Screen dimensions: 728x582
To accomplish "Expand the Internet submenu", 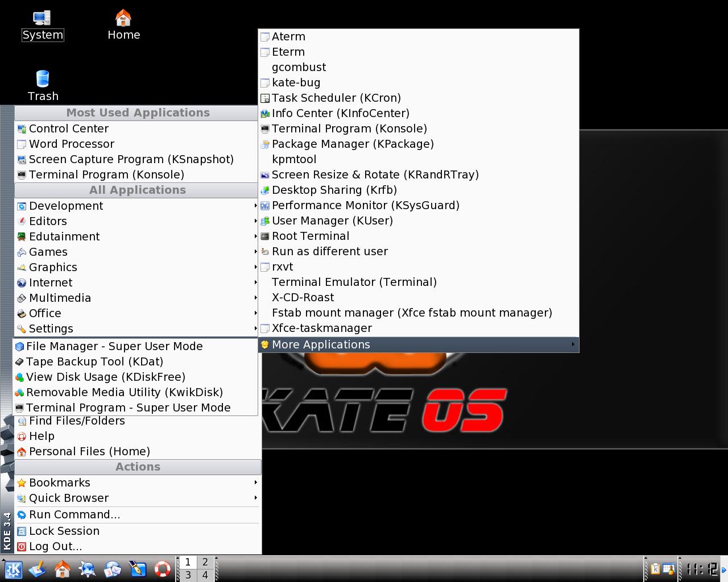I will tap(136, 283).
